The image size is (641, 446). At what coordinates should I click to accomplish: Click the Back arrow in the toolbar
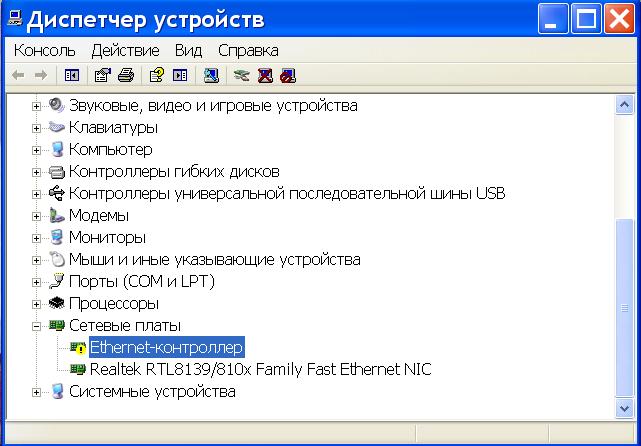pos(18,75)
